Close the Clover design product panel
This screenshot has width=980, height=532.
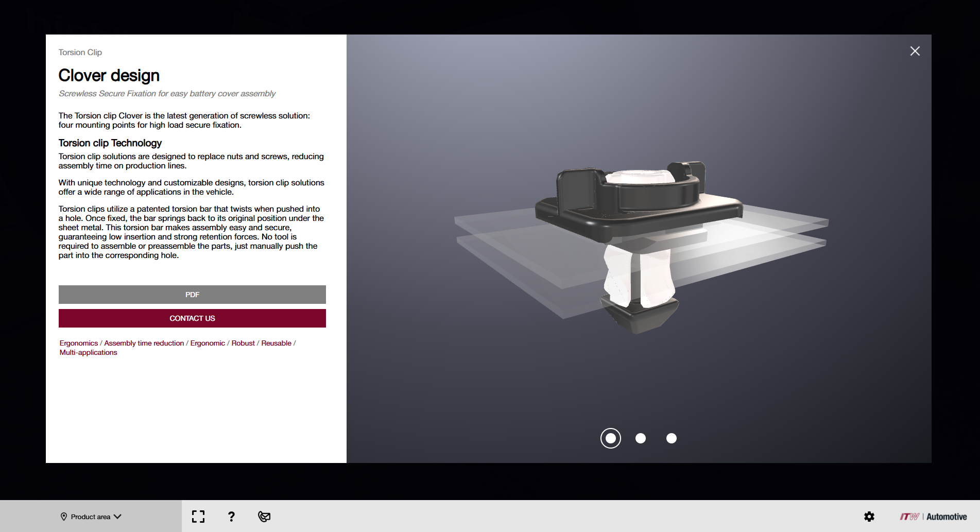(x=915, y=51)
